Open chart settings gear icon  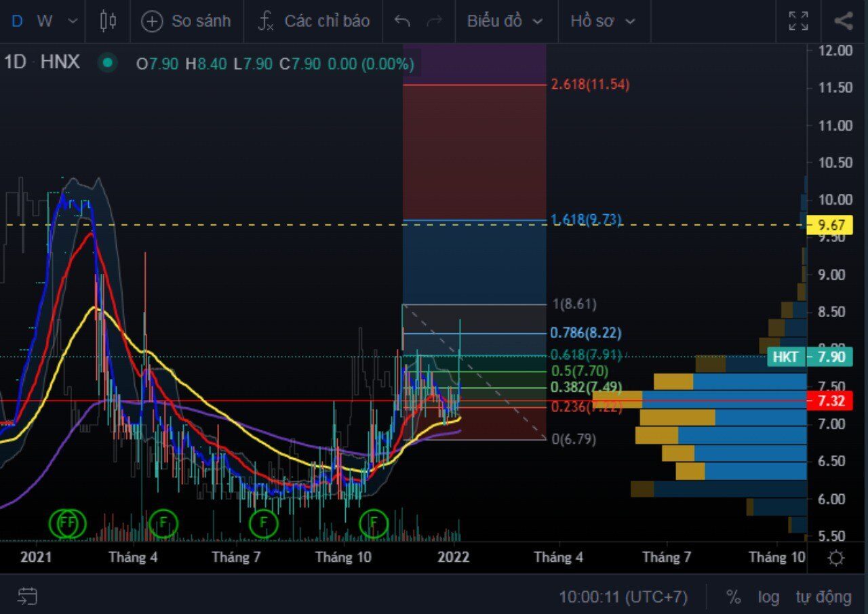[x=836, y=558]
